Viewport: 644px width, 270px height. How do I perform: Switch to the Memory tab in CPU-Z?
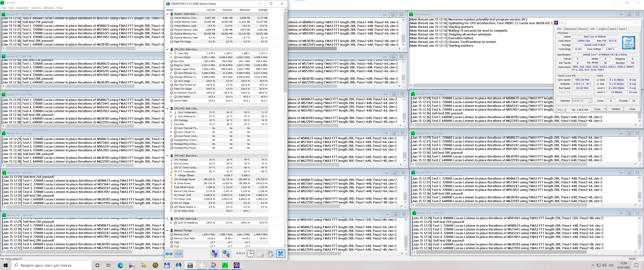[x=582, y=29]
